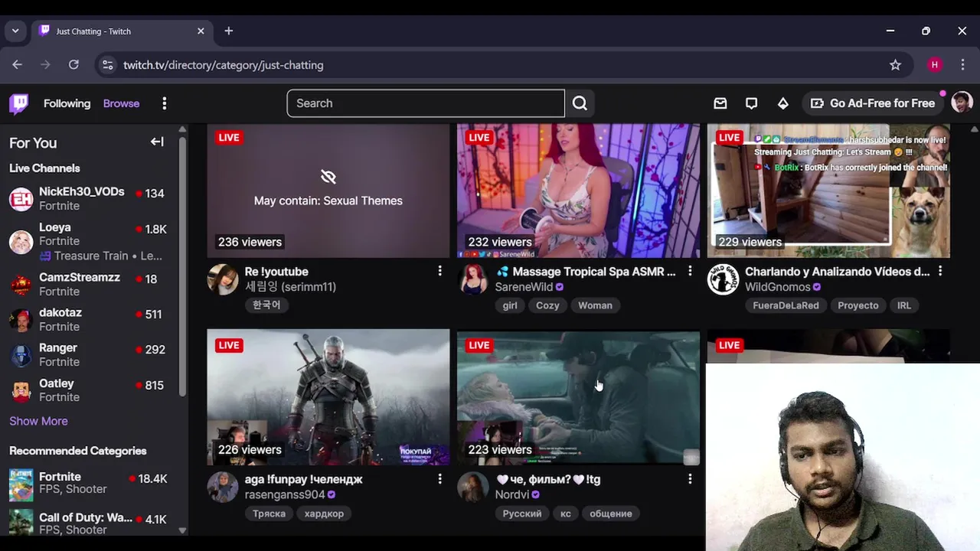Open Loeya channel in the sidebar
The height and width of the screenshot is (551, 980).
click(x=92, y=241)
